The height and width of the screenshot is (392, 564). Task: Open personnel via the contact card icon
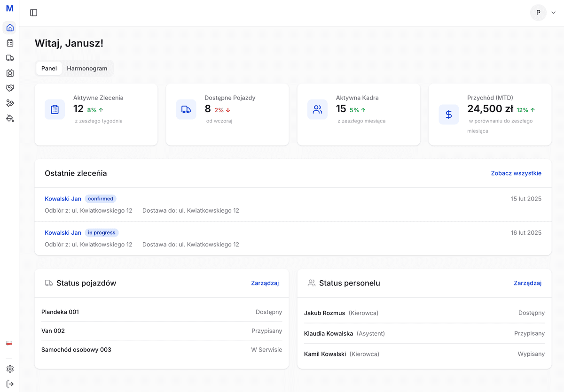click(x=9, y=73)
